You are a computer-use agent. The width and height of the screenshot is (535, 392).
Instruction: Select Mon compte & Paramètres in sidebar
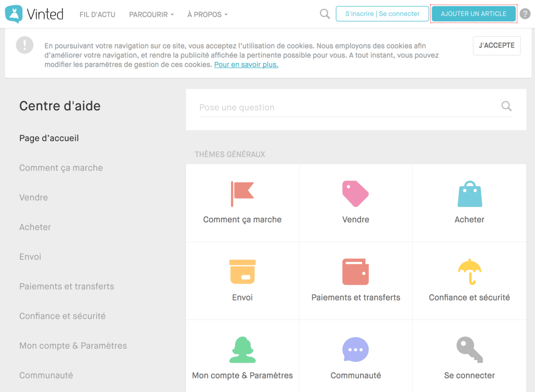click(73, 346)
